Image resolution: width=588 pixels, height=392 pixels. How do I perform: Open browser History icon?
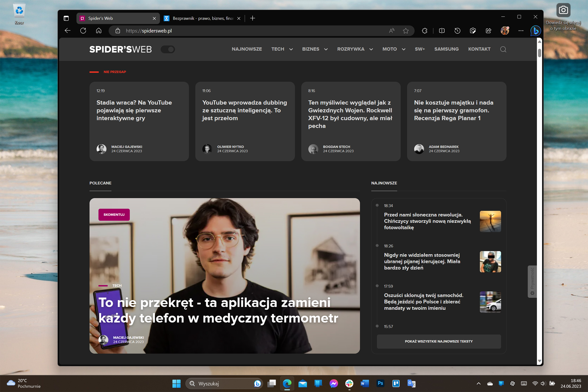[x=457, y=31]
